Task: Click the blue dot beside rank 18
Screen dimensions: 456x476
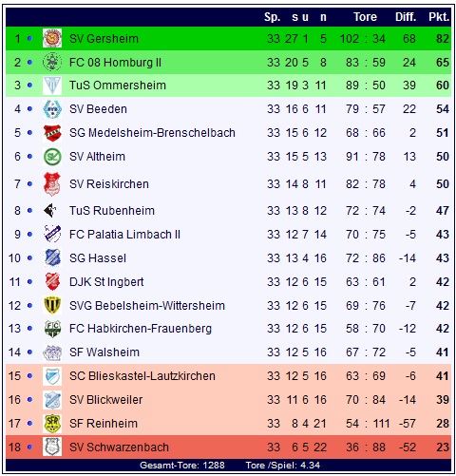Action: coord(29,447)
